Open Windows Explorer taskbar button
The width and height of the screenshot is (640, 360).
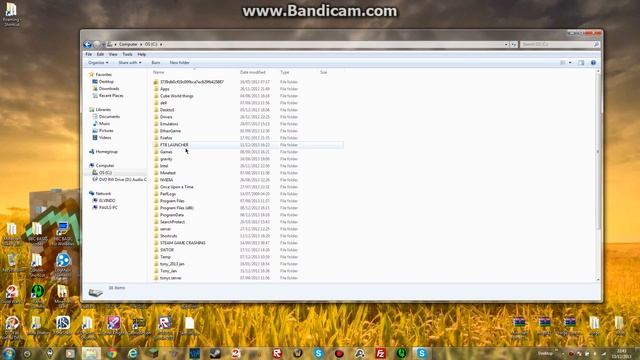(x=91, y=353)
